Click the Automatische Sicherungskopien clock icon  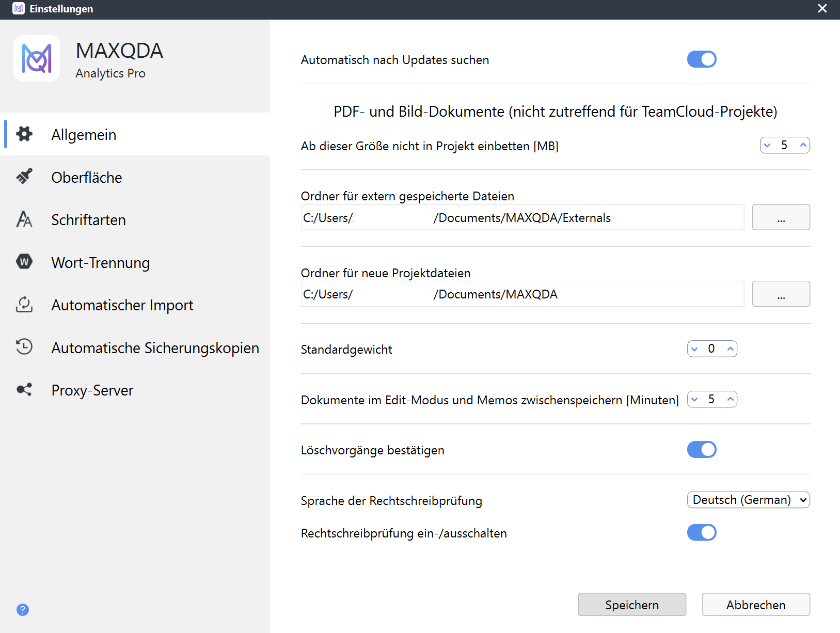[x=24, y=347]
